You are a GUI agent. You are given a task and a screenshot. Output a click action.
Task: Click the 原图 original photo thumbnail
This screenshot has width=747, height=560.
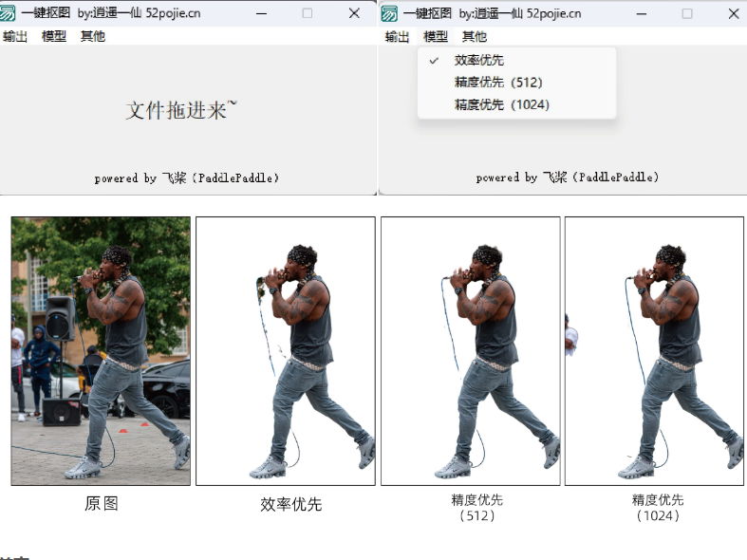coord(101,350)
